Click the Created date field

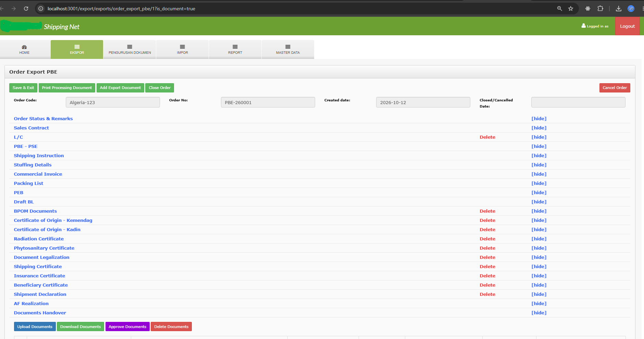point(423,102)
